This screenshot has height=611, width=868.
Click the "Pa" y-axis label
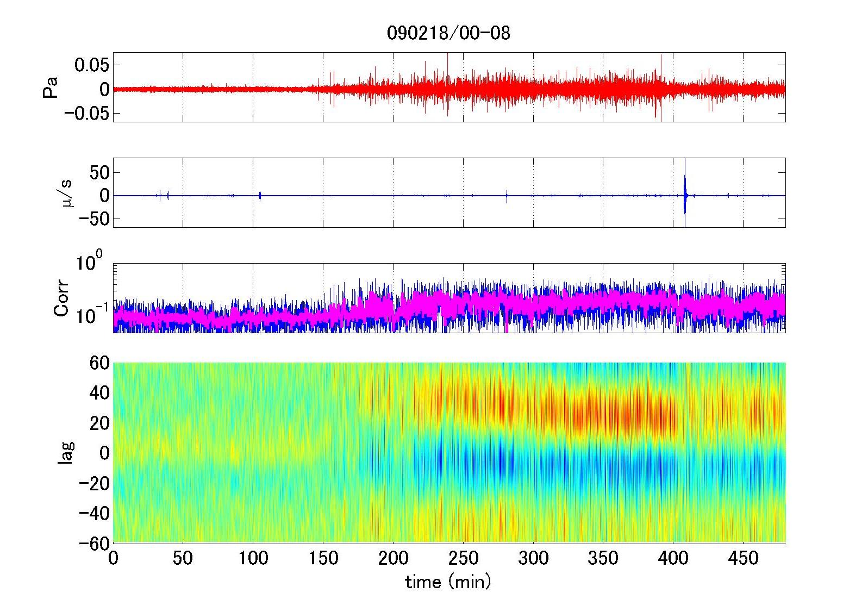point(50,88)
